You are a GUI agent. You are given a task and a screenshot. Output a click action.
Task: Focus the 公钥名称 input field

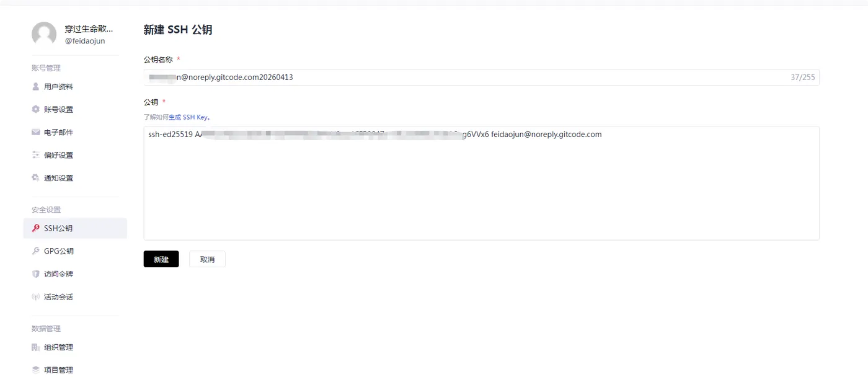pyautogui.click(x=481, y=78)
